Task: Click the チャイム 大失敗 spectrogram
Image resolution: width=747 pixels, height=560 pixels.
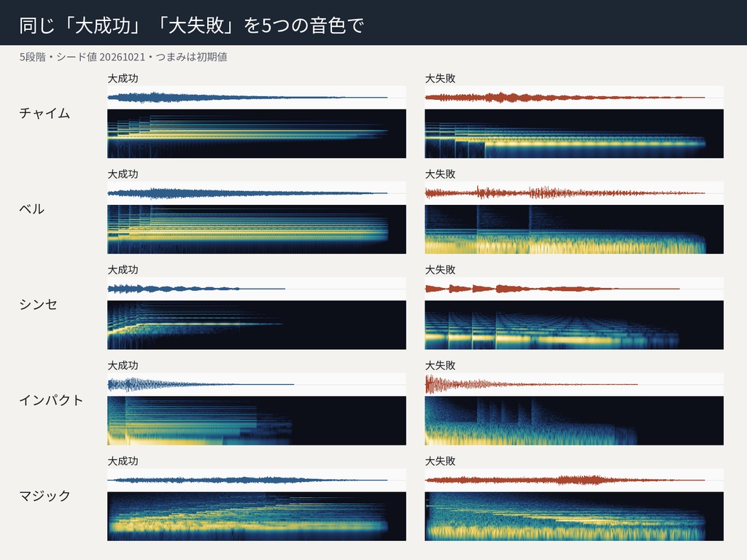Action: click(574, 134)
